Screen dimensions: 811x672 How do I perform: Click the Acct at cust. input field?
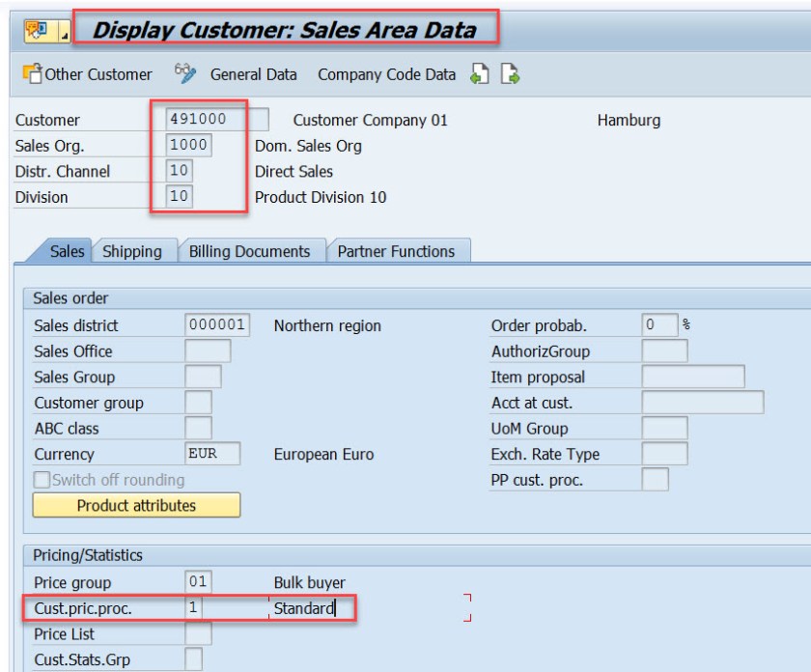[x=702, y=403]
